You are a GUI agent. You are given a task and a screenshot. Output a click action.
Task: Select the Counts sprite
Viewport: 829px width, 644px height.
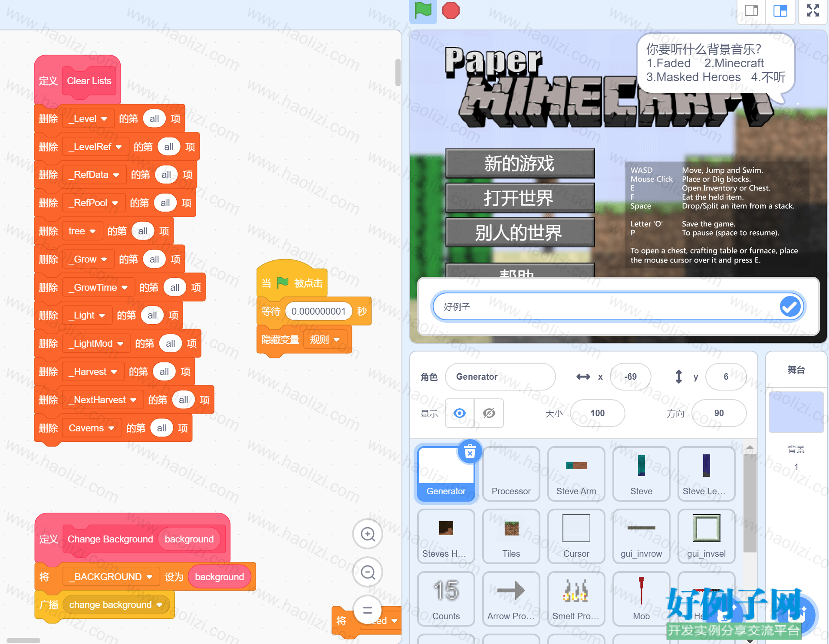pyautogui.click(x=446, y=599)
